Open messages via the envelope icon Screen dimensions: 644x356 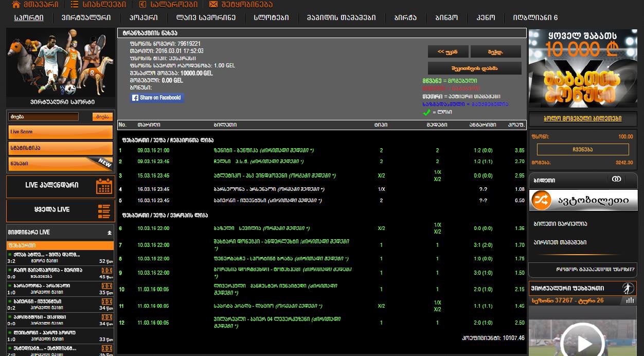pos(213,5)
